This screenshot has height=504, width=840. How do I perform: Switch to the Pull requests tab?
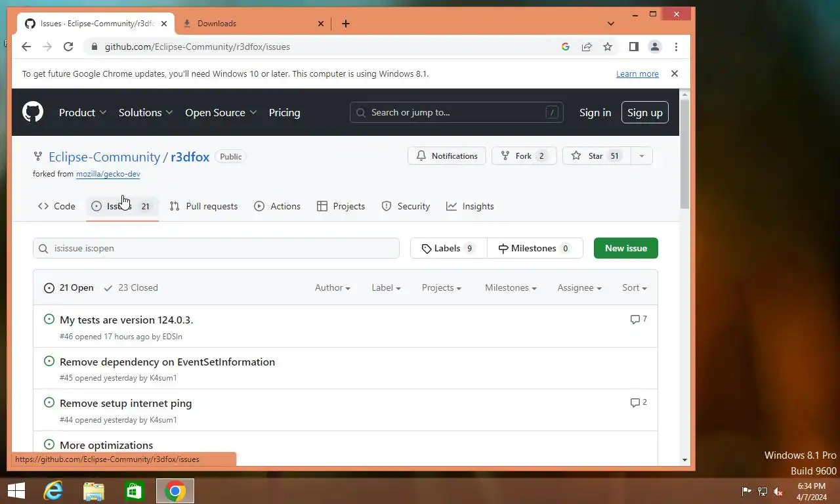pos(203,206)
